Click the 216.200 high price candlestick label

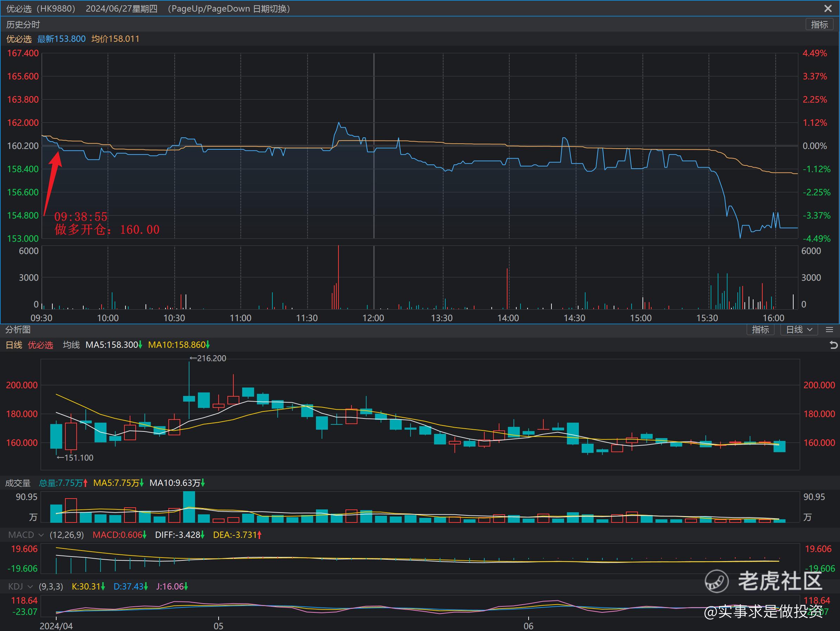pyautogui.click(x=208, y=358)
